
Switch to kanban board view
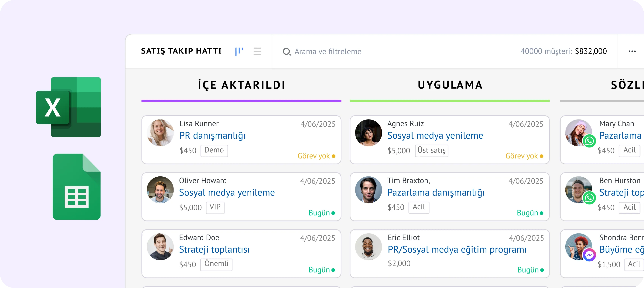tap(239, 51)
